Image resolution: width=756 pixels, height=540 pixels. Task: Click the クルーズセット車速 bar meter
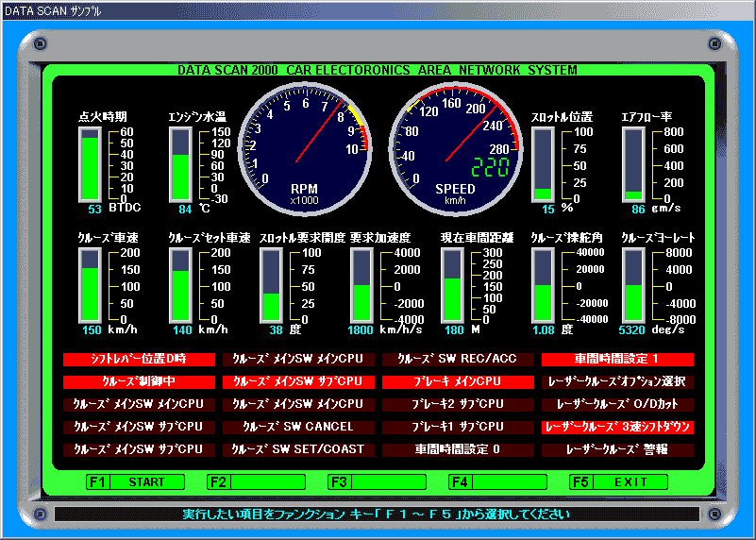coord(181,286)
